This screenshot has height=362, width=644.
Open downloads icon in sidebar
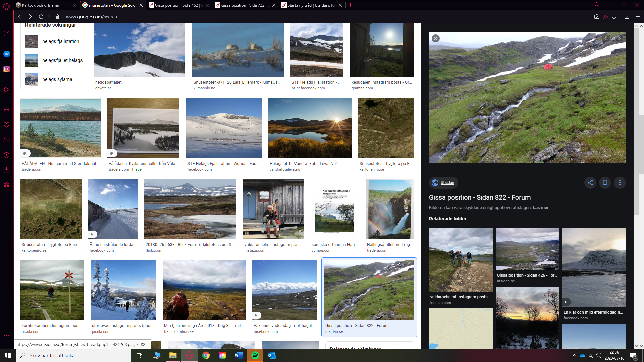click(6, 170)
